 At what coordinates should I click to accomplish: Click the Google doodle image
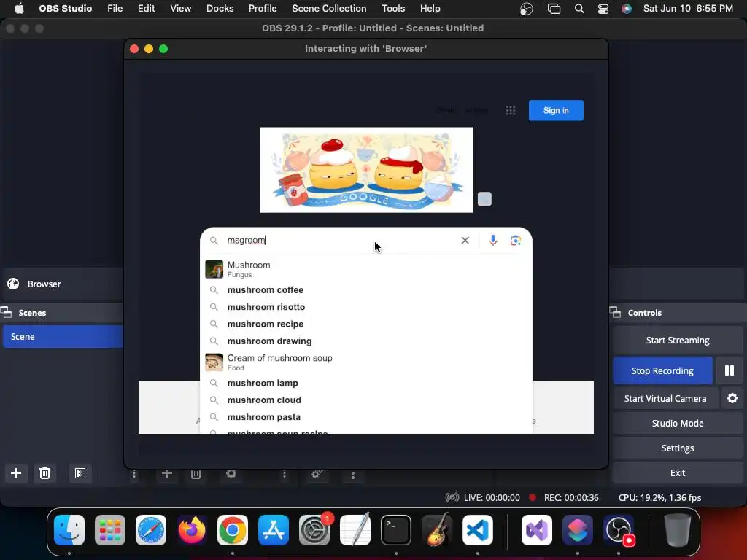[x=366, y=170]
